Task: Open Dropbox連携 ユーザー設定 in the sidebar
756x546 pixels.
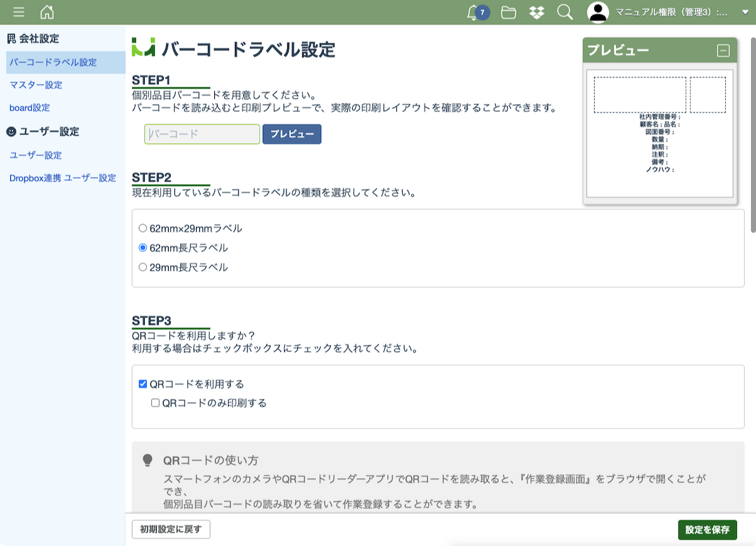Action: (63, 178)
